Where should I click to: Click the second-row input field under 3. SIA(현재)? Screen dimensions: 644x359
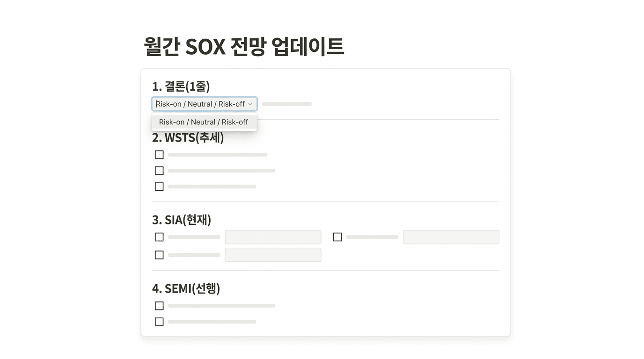coord(273,255)
